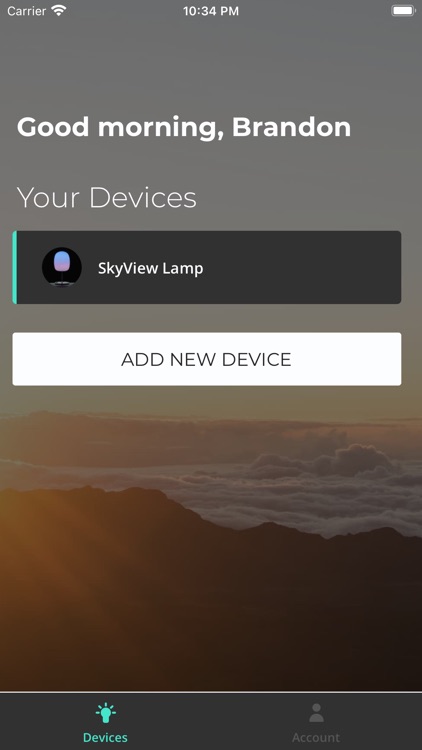This screenshot has width=422, height=750.
Task: Click empty area right of SkyView Lamp name
Action: (x=301, y=267)
